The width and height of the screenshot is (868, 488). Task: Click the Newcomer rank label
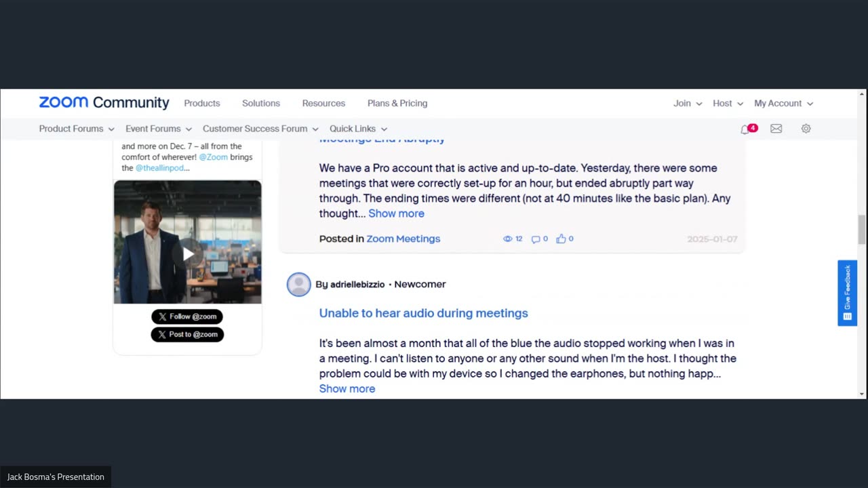[420, 285]
